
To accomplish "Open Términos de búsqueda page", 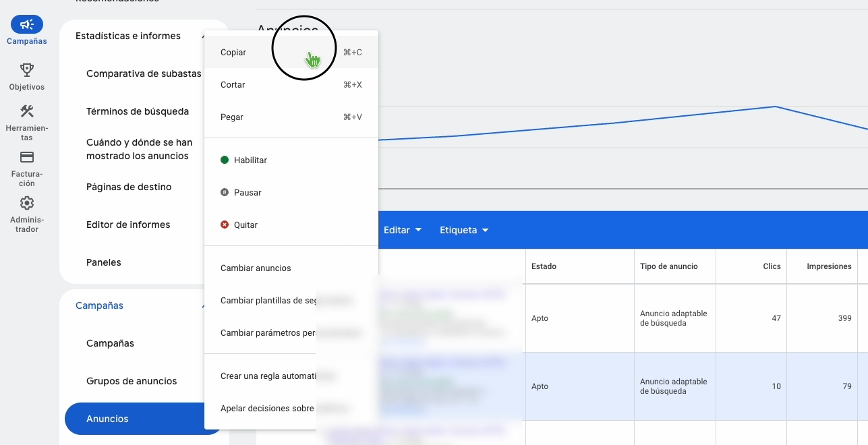I will click(x=138, y=111).
